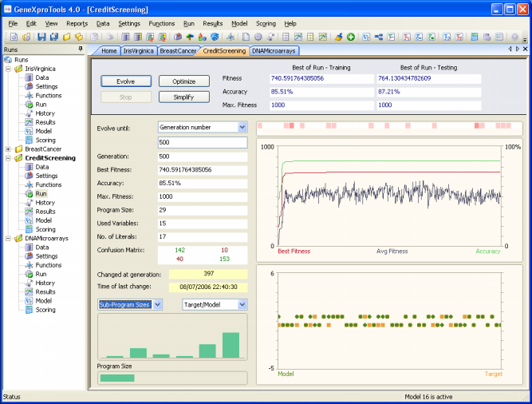
Task: Open the Evolve until dropdown
Action: (242, 127)
